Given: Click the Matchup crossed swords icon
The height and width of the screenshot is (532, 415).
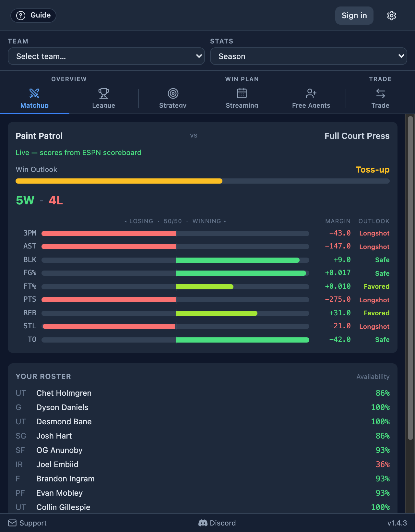Looking at the screenshot, I should click(34, 93).
